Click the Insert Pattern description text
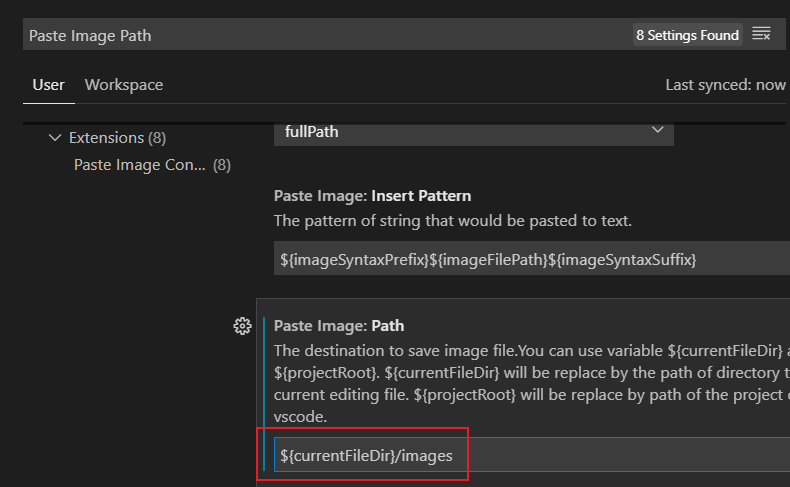Image resolution: width=790 pixels, height=487 pixels. click(x=453, y=220)
